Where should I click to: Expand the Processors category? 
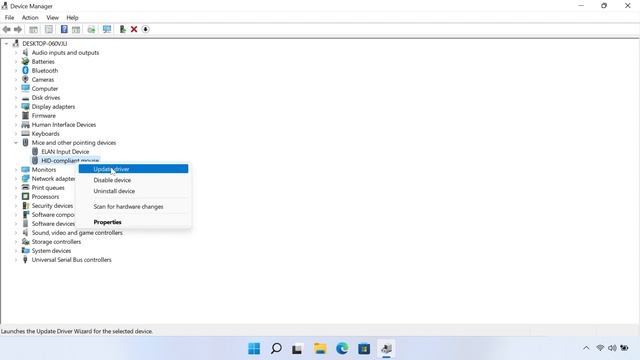tap(16, 197)
